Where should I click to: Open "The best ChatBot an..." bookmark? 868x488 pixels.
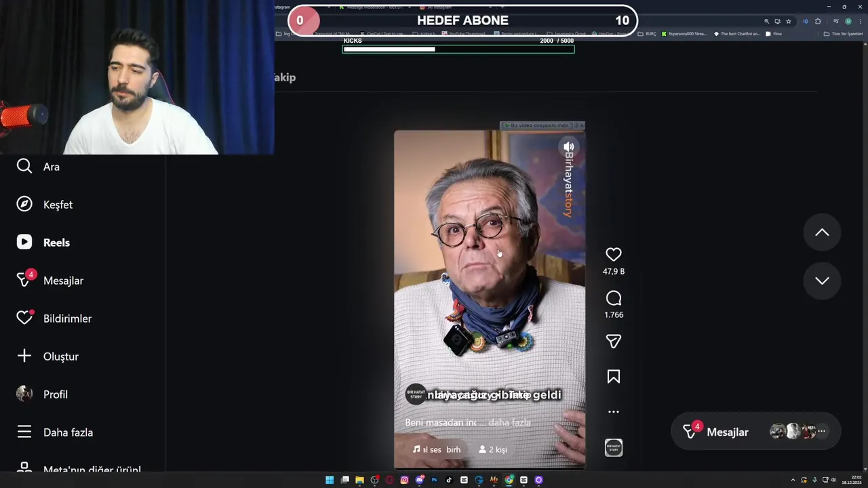click(737, 34)
